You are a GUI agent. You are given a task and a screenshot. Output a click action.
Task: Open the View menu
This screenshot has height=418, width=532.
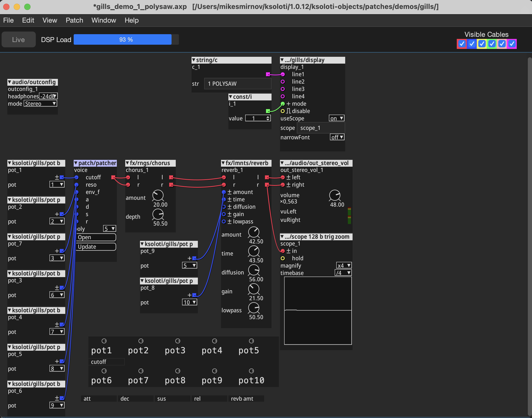coord(50,20)
